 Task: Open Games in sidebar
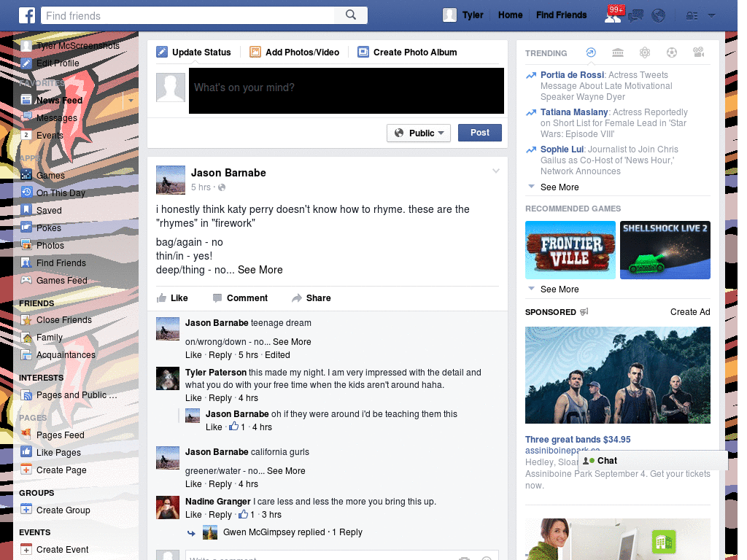(x=50, y=175)
